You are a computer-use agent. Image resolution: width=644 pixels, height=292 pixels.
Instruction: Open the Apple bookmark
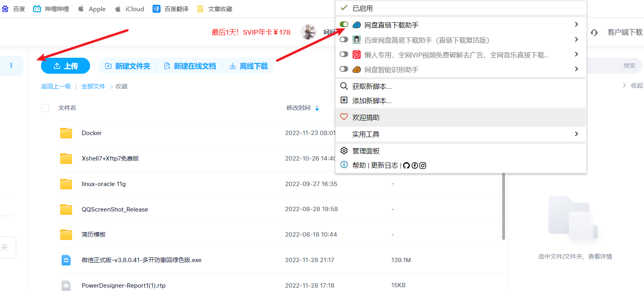92,9
